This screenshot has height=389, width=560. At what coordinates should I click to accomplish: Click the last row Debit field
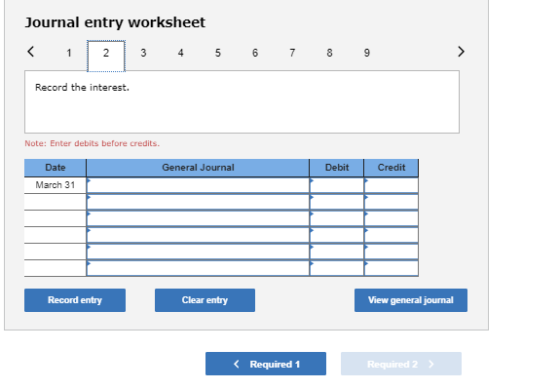(337, 268)
